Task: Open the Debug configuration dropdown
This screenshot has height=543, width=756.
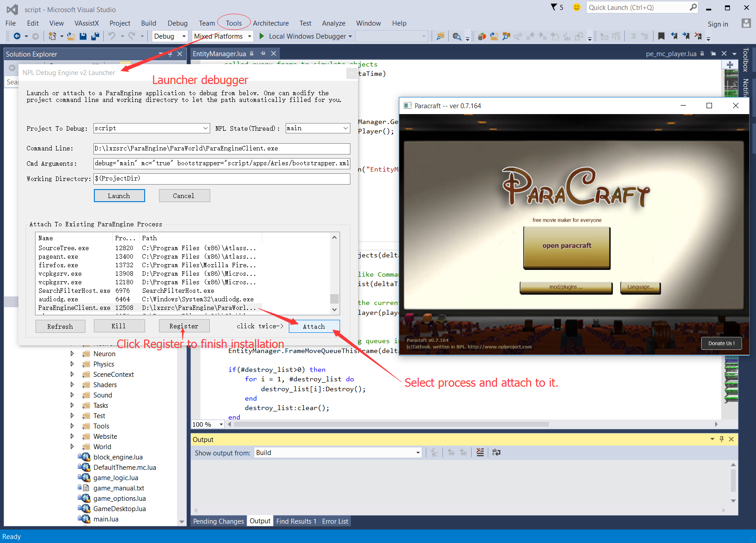Action: pos(170,36)
